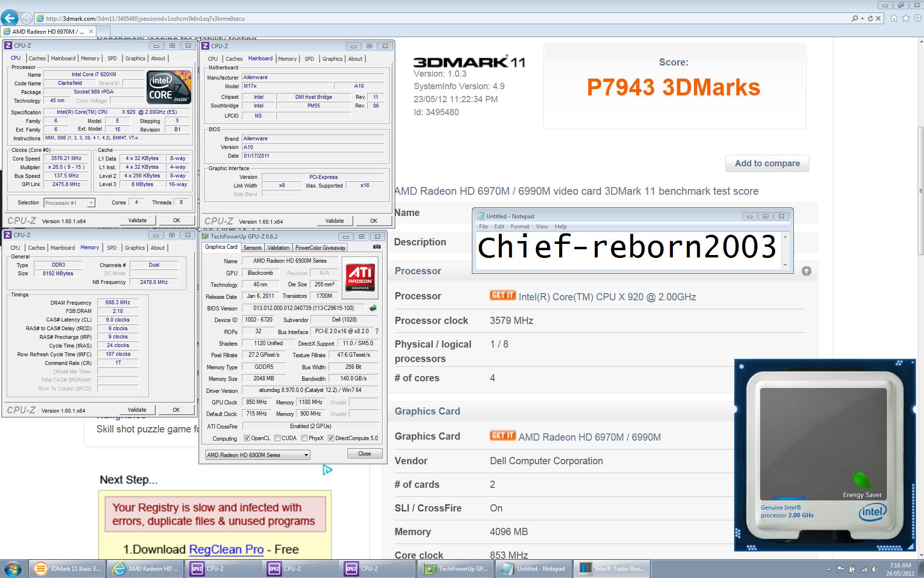The image size is (924, 578).
Task: Click GET IT badge beside Intel Core processor
Action: (503, 295)
